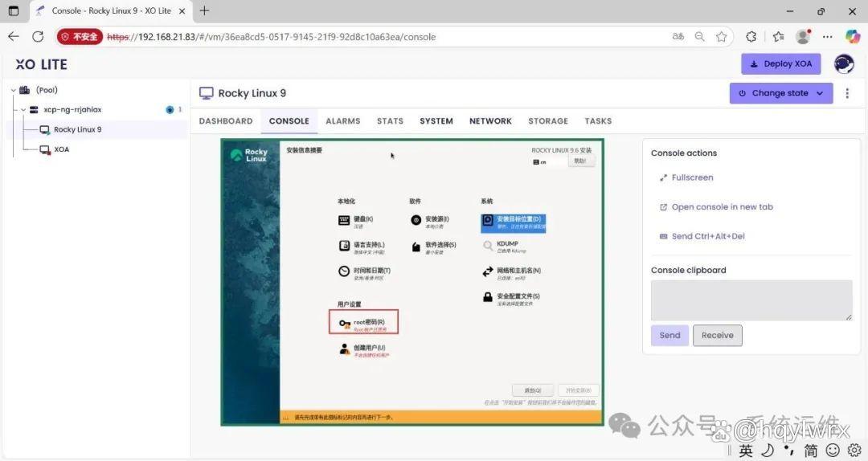This screenshot has width=868, height=461.
Task: Click Open console in new tab
Action: (716, 207)
